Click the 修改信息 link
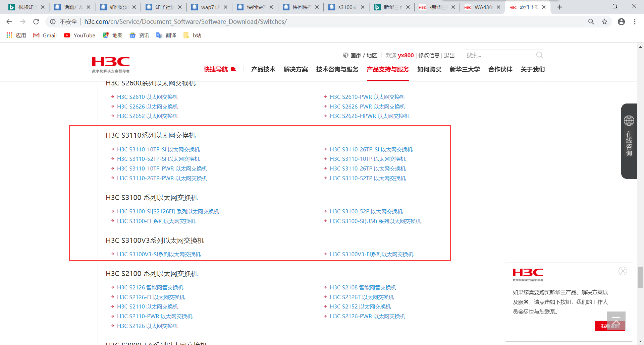This screenshot has width=644, height=345. pyautogui.click(x=429, y=55)
